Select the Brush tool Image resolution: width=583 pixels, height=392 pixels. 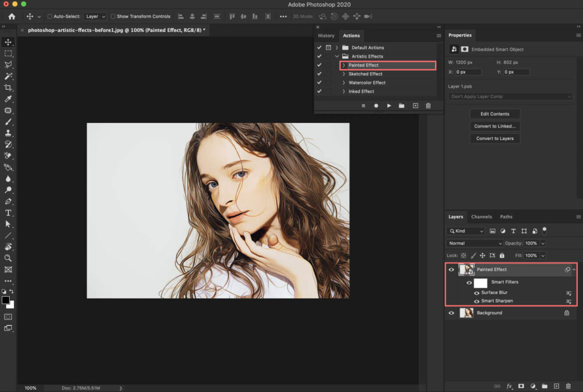(x=8, y=122)
